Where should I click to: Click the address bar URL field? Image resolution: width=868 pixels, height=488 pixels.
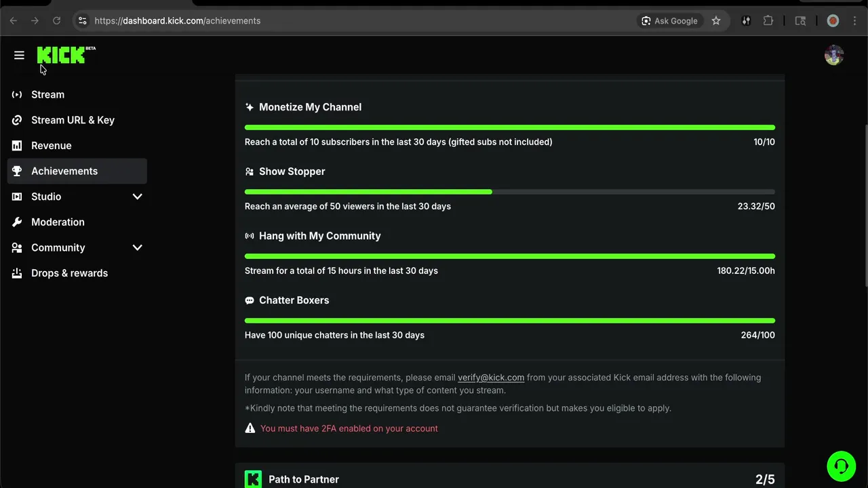339,21
